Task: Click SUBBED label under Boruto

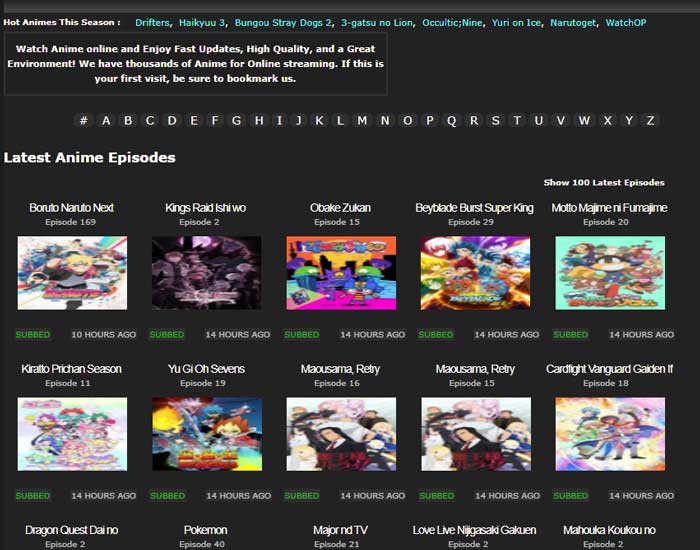Action: pyautogui.click(x=33, y=334)
